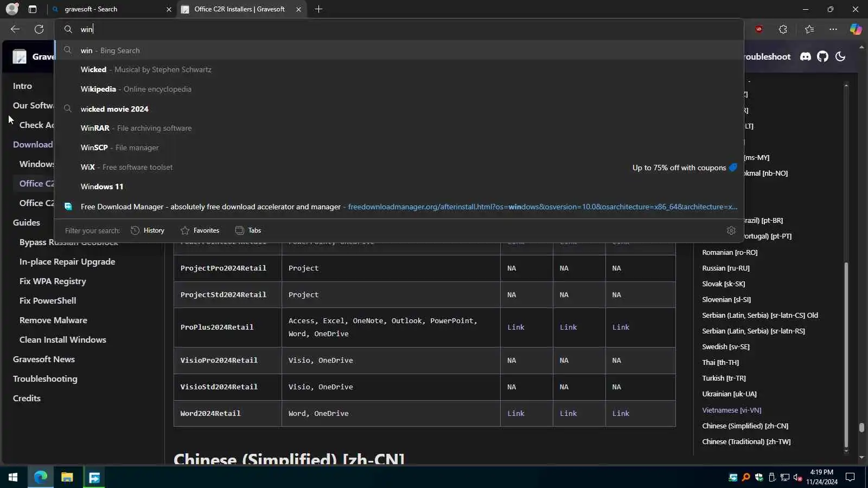This screenshot has width=868, height=488.
Task: Open the Edge profile avatar icon
Action: coord(12,9)
